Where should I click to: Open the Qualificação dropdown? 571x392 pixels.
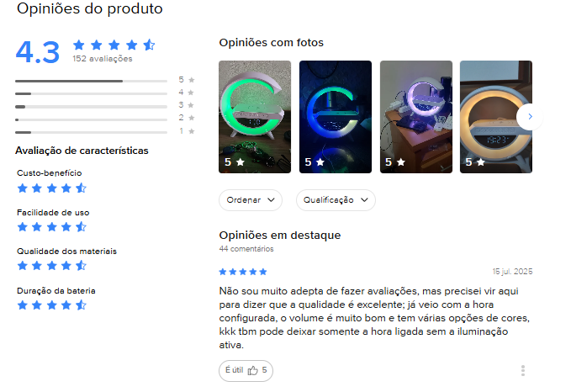[336, 200]
